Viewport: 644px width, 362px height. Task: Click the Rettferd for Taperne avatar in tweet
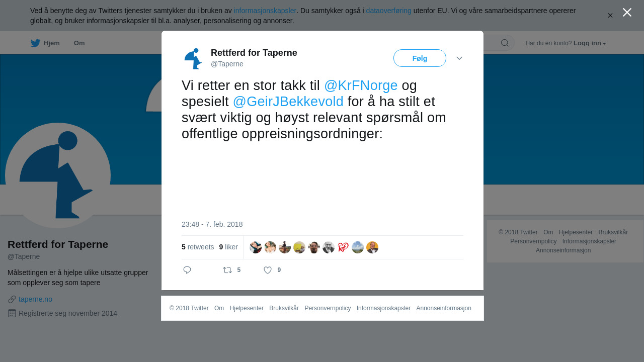194,58
